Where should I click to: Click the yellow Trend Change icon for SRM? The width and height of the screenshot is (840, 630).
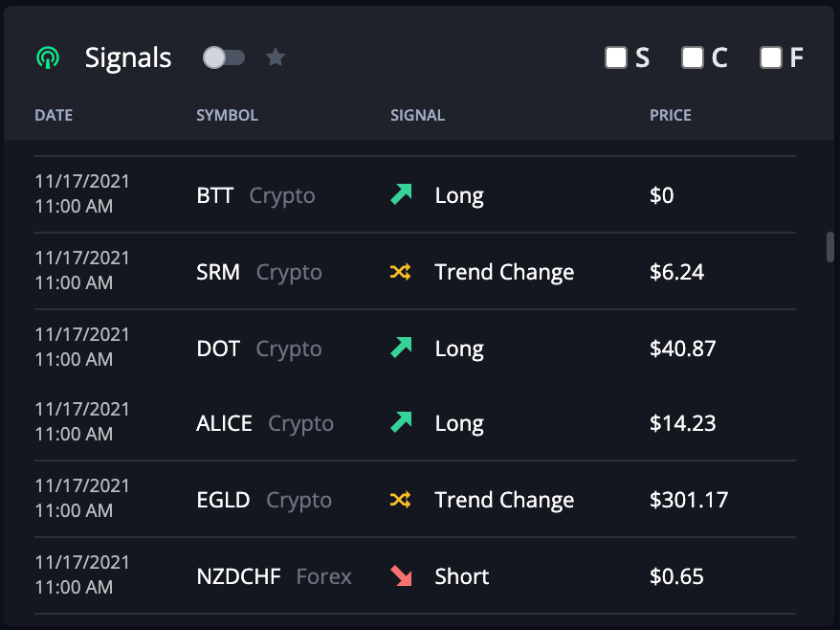point(401,272)
